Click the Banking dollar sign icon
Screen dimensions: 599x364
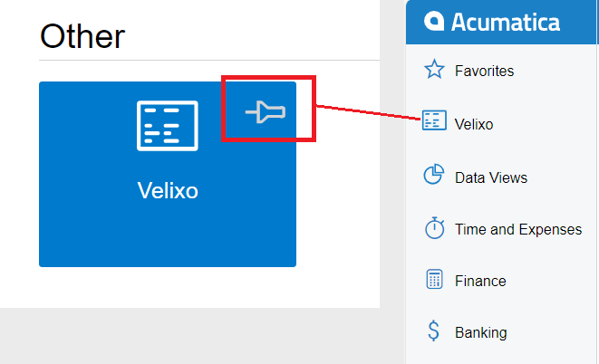(433, 330)
